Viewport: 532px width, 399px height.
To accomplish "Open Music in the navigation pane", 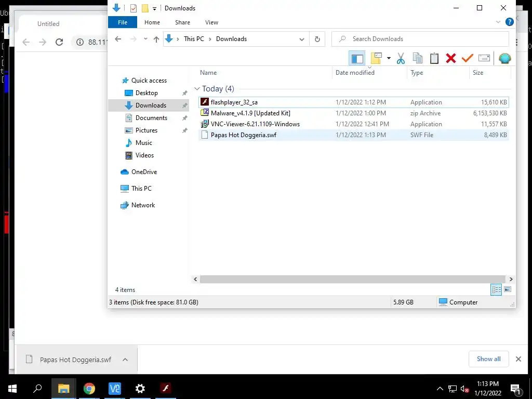I will coord(143,143).
